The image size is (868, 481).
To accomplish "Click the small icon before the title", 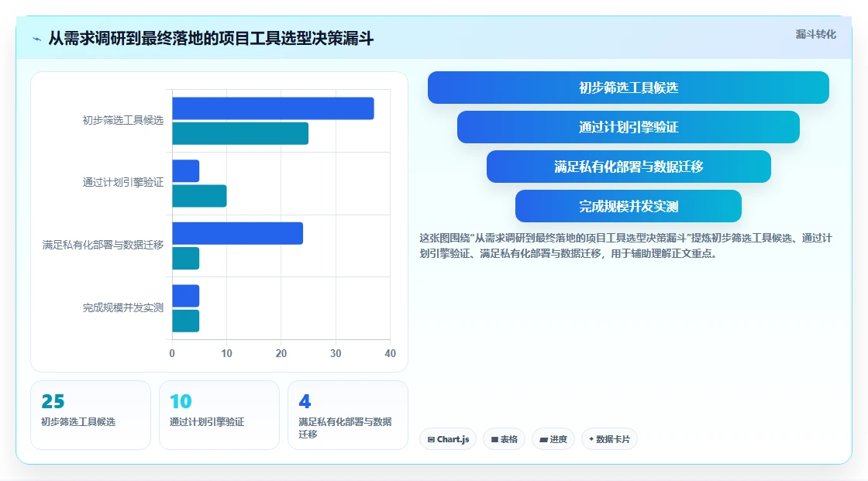I will point(37,39).
